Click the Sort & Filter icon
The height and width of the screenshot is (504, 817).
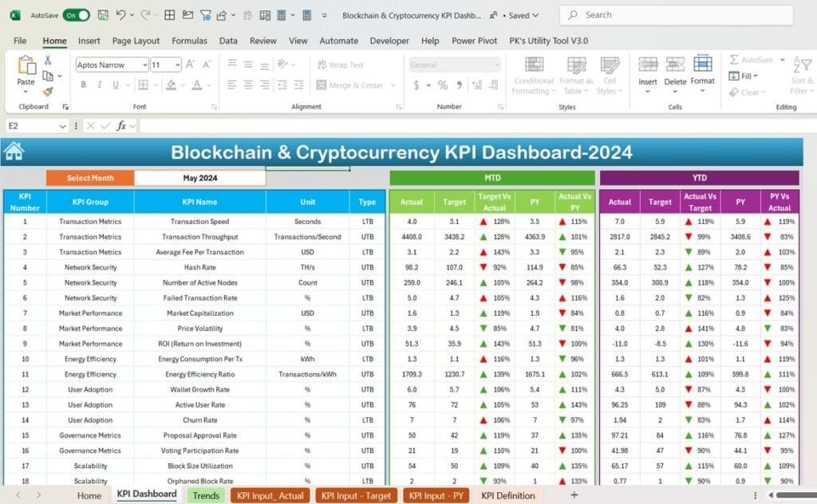tap(802, 65)
